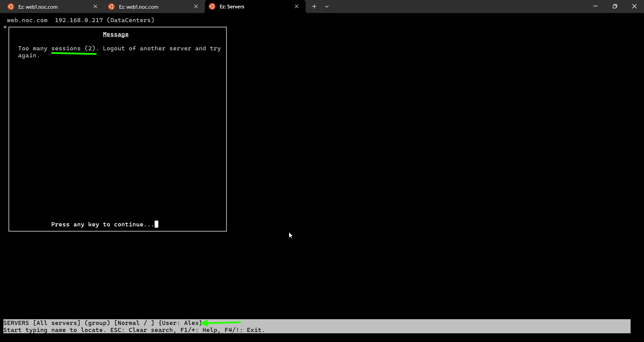644x342 pixels.
Task: Open a new terminal tab with plus
Action: [x=314, y=6]
